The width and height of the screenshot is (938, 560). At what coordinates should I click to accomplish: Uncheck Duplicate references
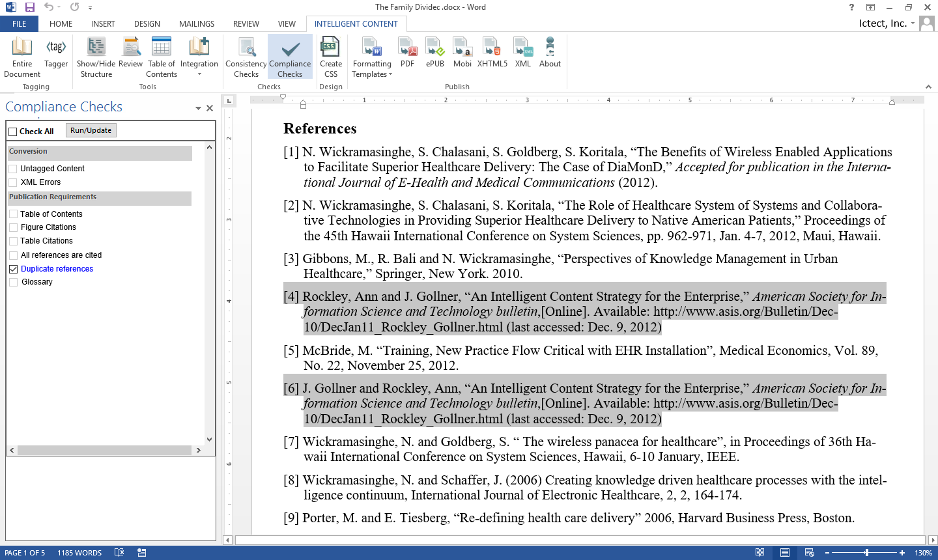(13, 269)
